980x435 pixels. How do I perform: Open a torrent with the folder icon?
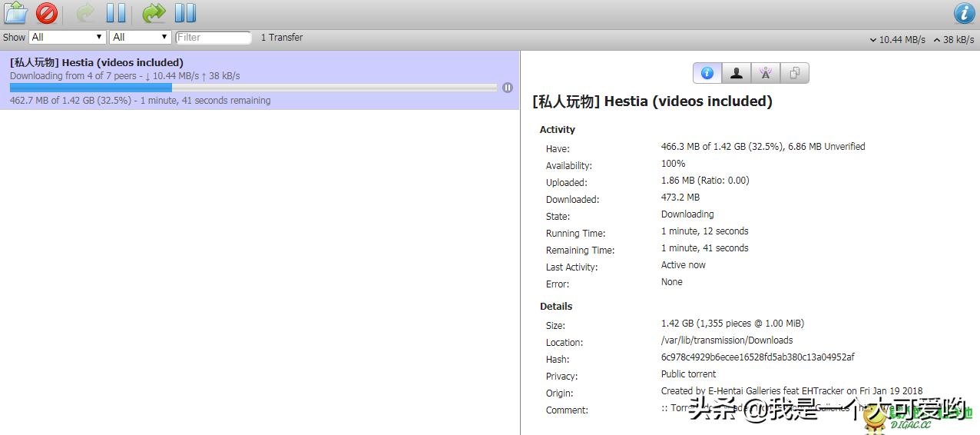[x=16, y=13]
